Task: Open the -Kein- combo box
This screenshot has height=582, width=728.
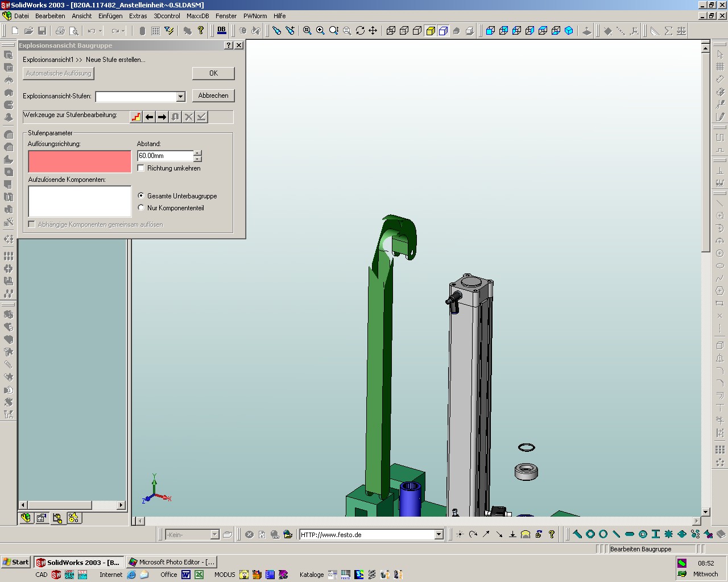Action: click(x=214, y=535)
